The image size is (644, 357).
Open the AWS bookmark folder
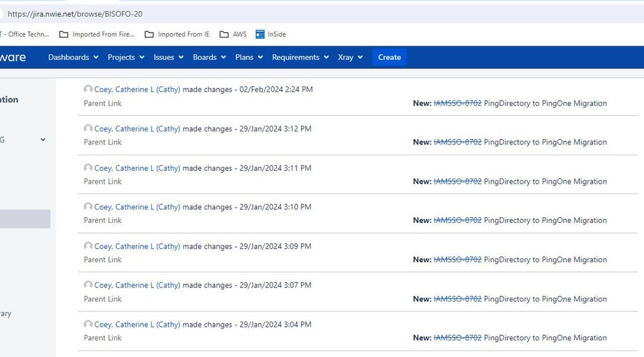(233, 34)
